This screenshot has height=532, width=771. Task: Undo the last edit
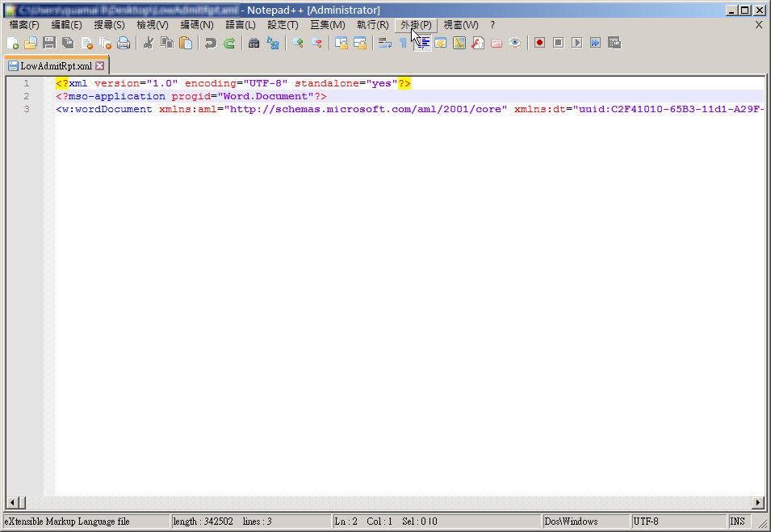pos(209,43)
